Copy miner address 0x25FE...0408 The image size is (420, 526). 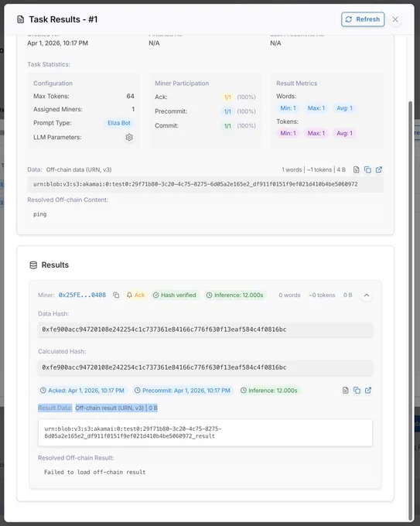click(116, 295)
